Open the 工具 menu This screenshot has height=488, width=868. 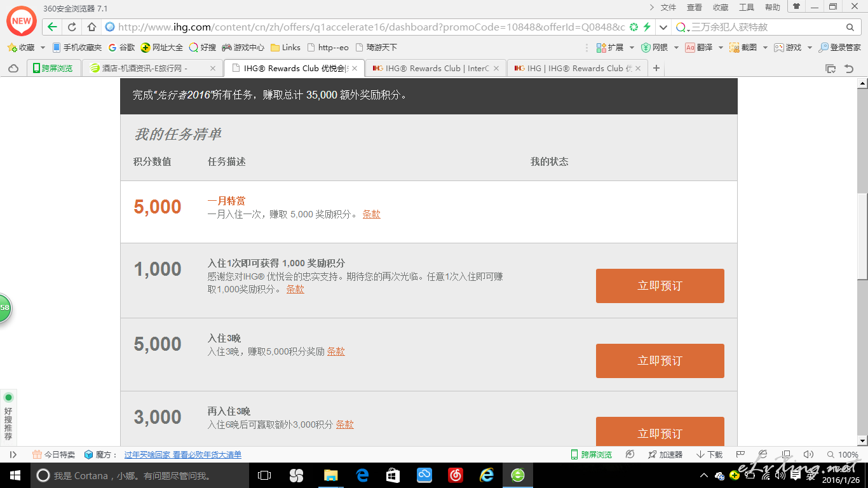pyautogui.click(x=747, y=8)
